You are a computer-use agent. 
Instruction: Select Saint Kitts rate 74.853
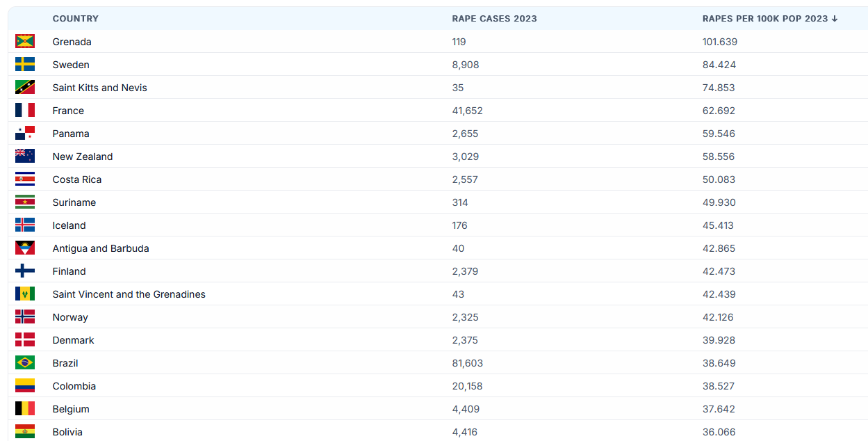click(719, 88)
